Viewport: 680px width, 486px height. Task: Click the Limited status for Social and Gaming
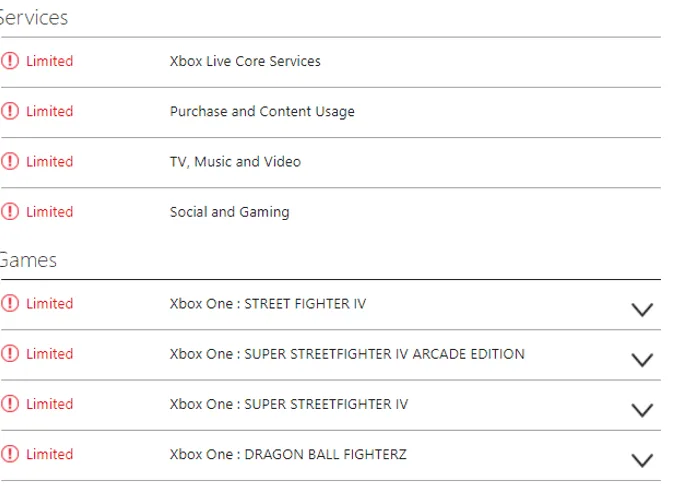tap(49, 212)
